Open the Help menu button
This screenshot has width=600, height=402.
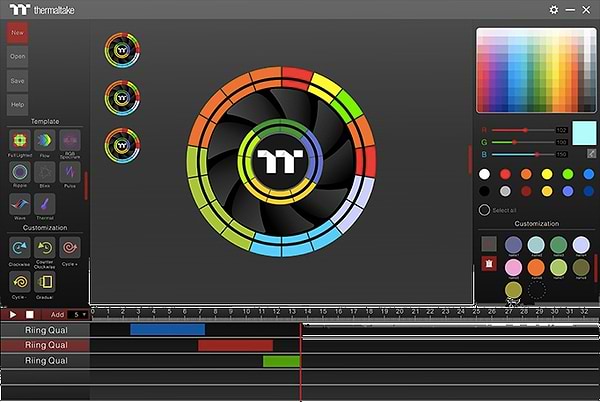click(17, 104)
